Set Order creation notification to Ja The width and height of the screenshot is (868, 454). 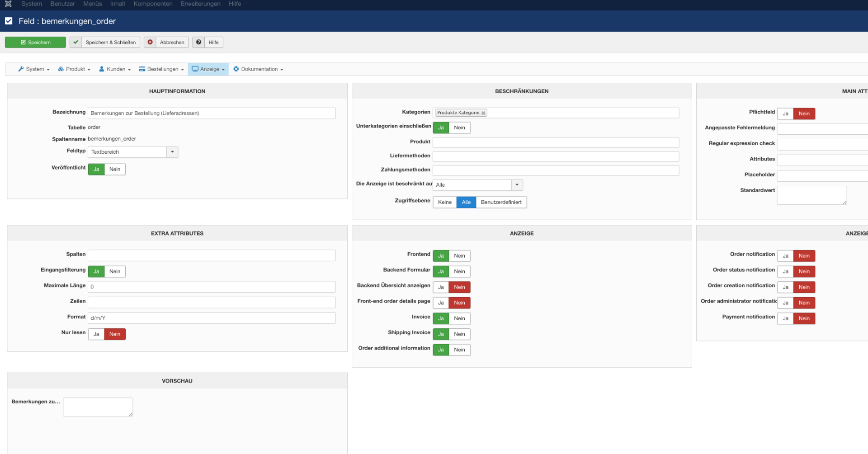(786, 288)
